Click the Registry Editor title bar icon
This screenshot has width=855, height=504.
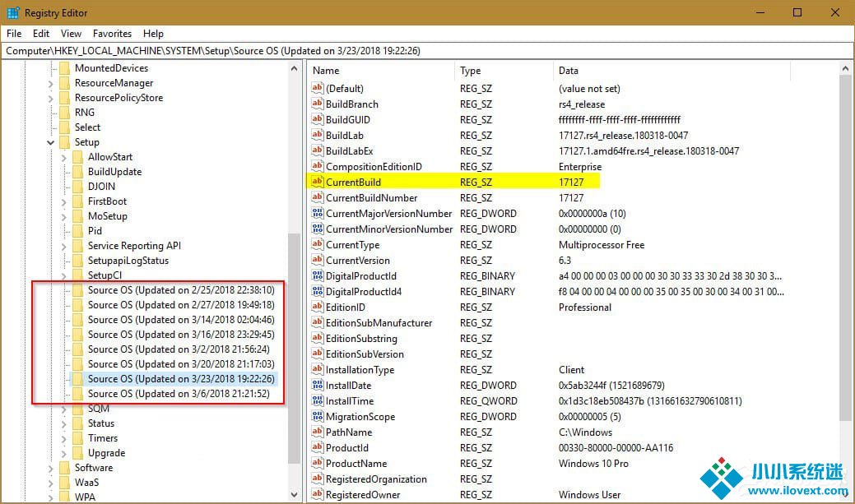13,12
